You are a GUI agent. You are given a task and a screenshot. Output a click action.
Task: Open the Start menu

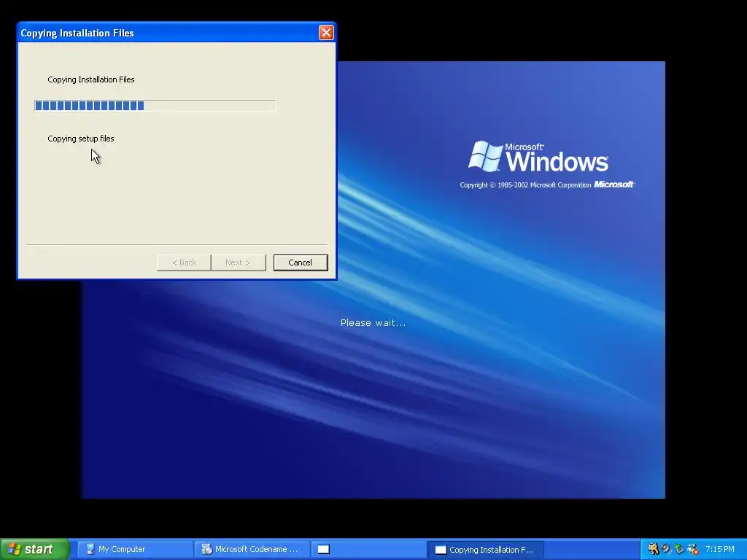click(34, 549)
